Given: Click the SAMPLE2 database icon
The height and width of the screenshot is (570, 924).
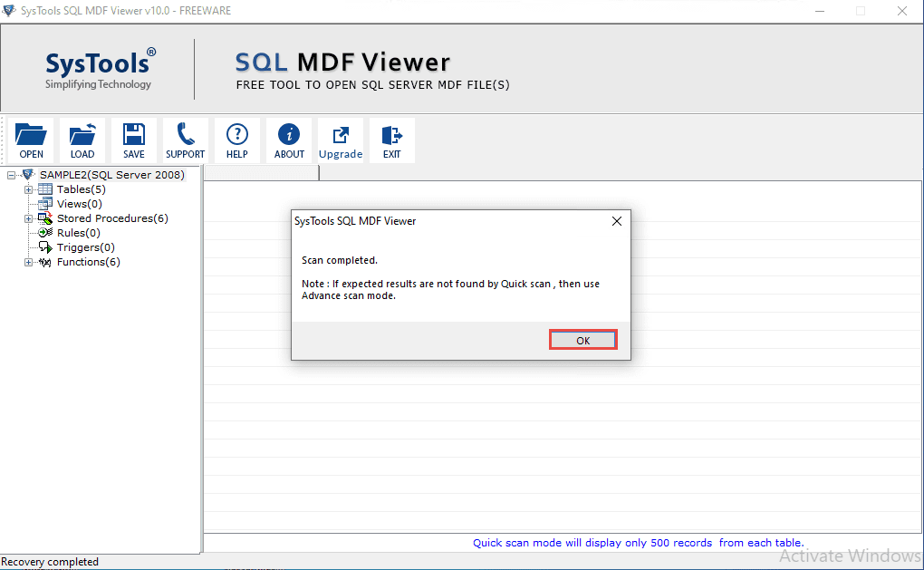Looking at the screenshot, I should click(28, 175).
